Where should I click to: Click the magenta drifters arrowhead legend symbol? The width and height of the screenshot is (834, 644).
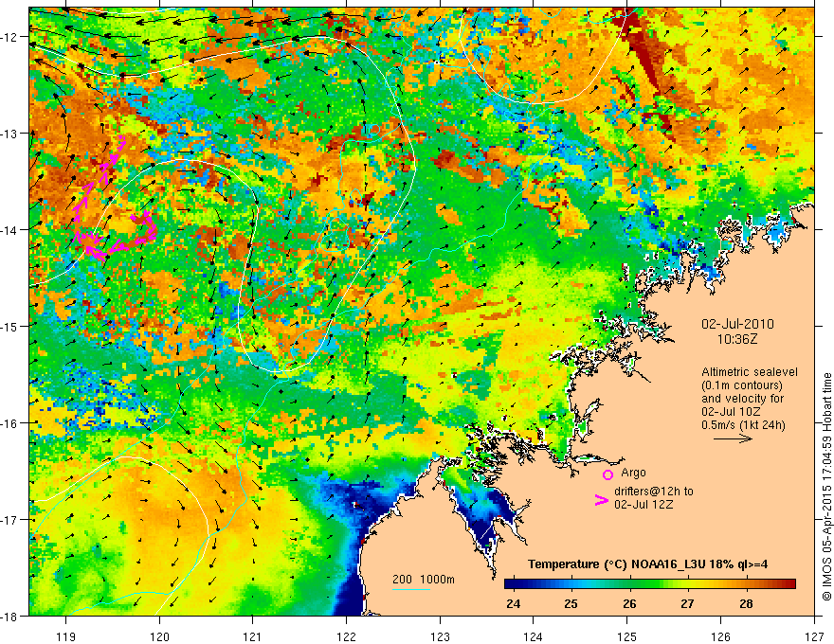point(601,500)
